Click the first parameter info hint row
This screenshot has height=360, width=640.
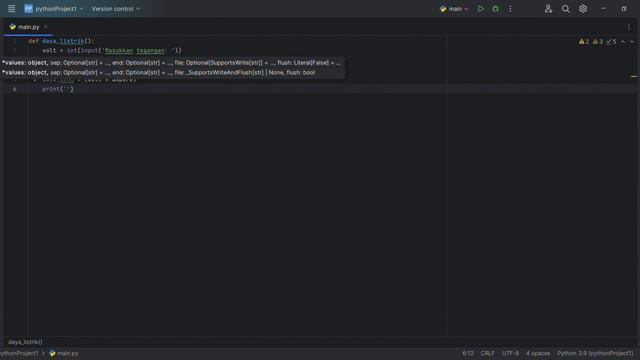(x=172, y=63)
